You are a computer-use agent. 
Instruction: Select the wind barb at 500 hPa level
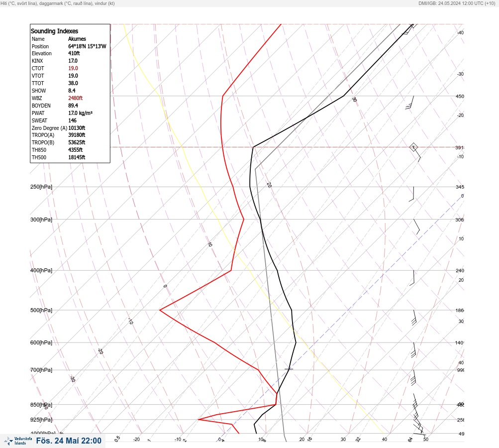(x=414, y=318)
